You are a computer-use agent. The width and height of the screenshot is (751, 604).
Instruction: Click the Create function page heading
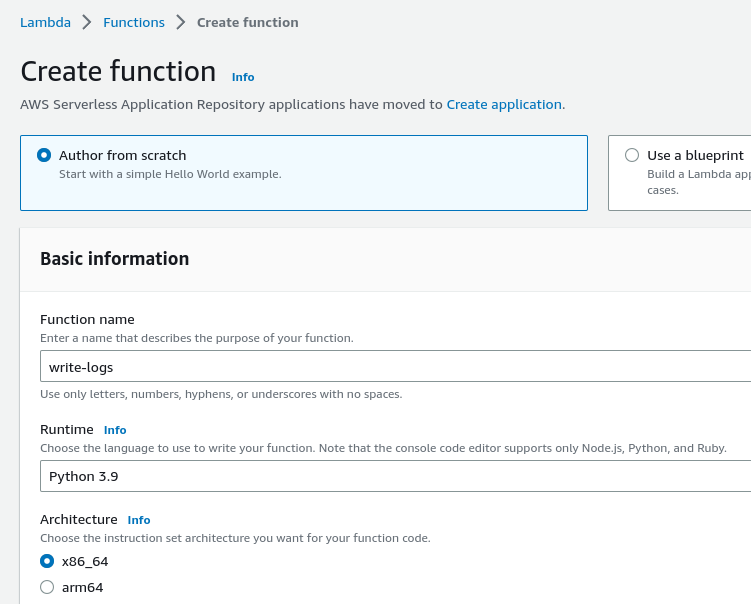118,71
